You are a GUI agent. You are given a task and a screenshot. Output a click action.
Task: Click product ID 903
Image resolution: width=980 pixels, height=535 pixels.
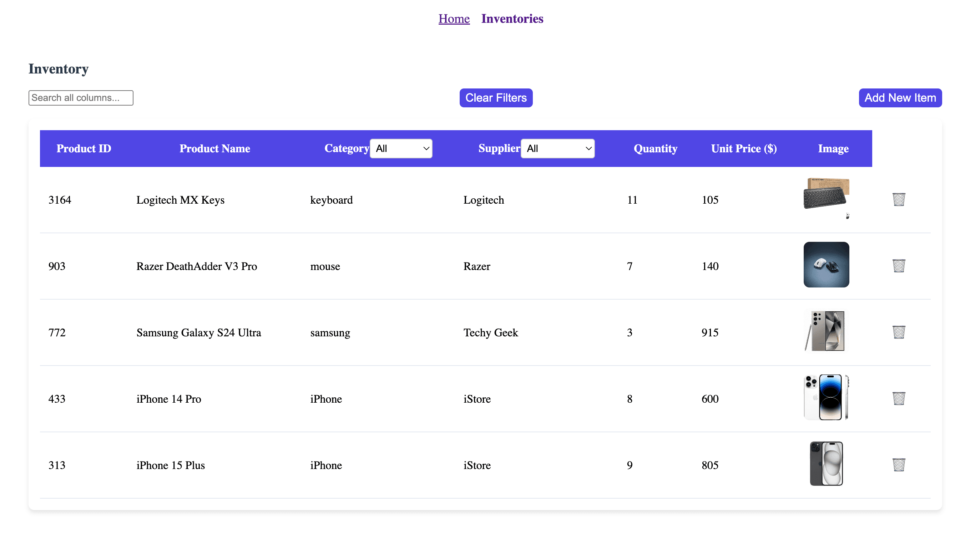tap(57, 266)
